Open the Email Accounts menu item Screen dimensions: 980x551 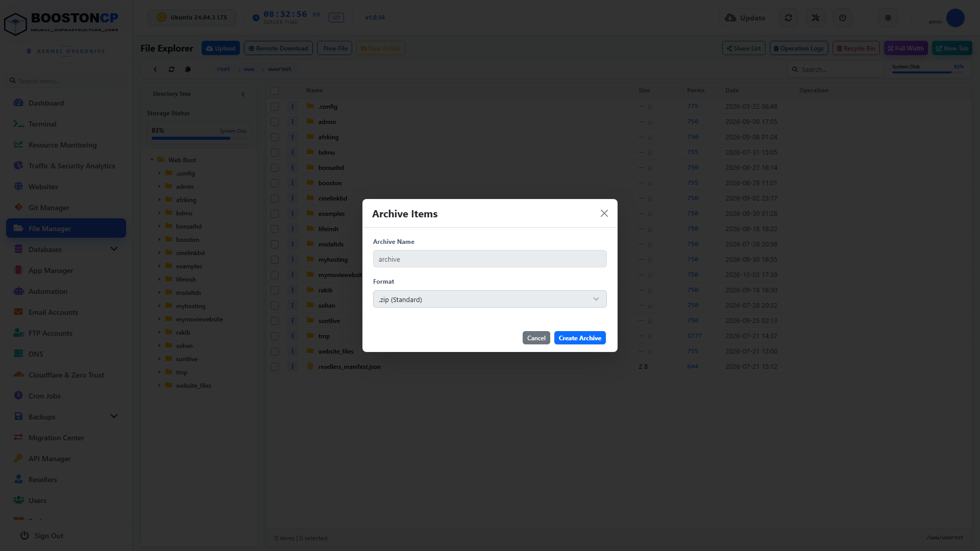(x=66, y=312)
